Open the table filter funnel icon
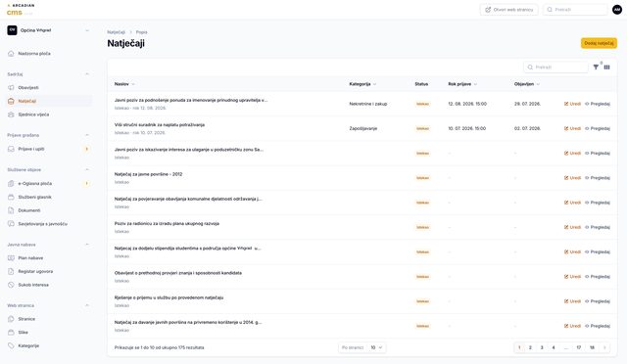Screen dimensions: 627x364 coord(596,68)
